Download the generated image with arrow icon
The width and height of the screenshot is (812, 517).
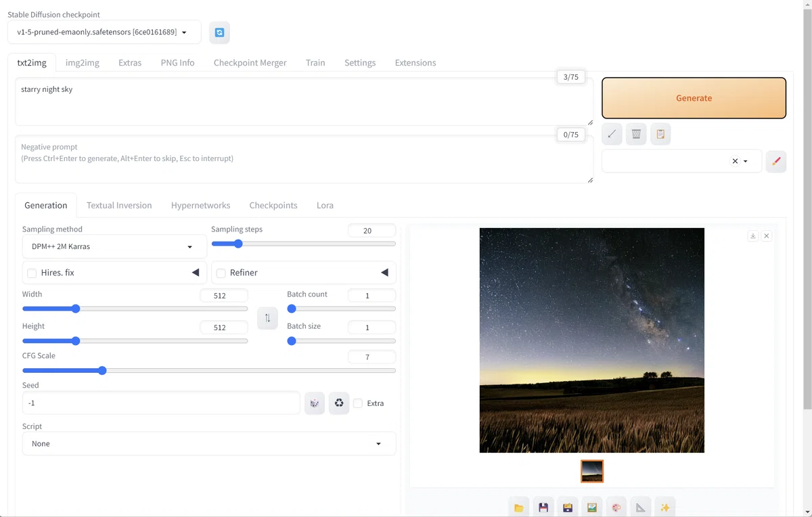click(752, 236)
